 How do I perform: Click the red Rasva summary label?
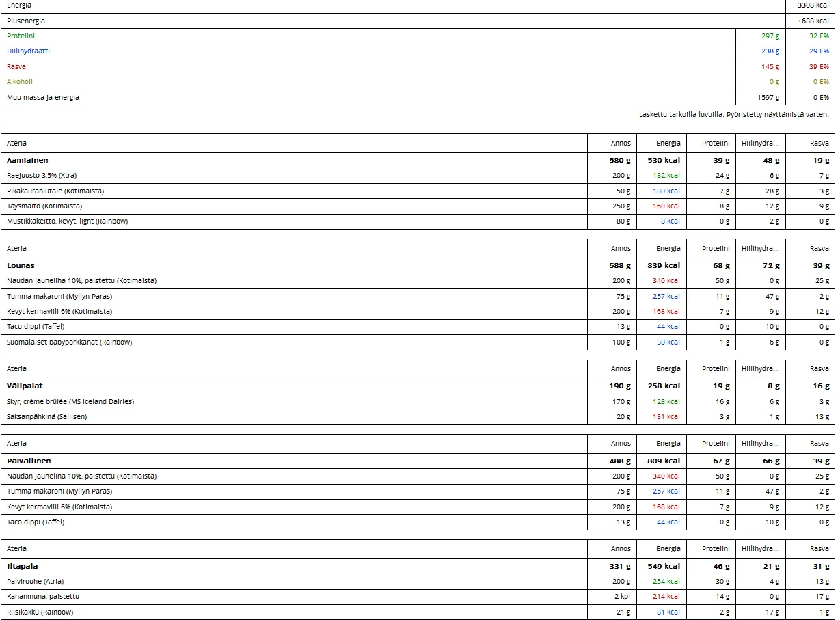16,66
